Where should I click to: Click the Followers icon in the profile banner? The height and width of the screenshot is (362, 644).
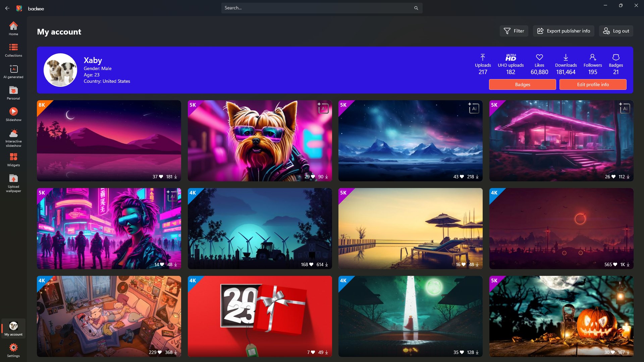point(592,57)
